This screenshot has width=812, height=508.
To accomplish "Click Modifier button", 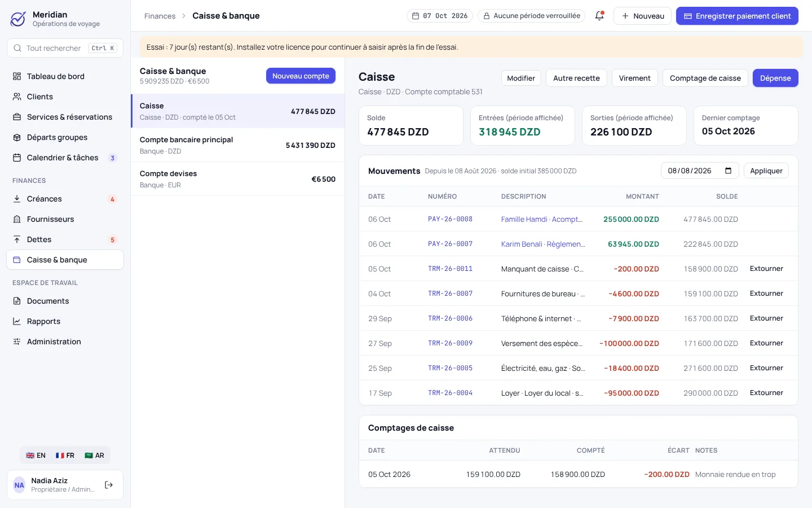I will (521, 78).
